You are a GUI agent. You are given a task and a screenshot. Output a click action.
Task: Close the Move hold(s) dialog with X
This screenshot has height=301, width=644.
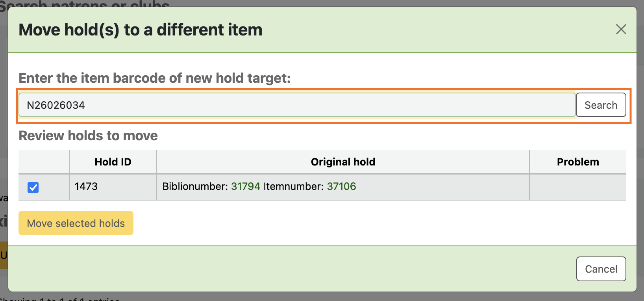click(x=621, y=29)
